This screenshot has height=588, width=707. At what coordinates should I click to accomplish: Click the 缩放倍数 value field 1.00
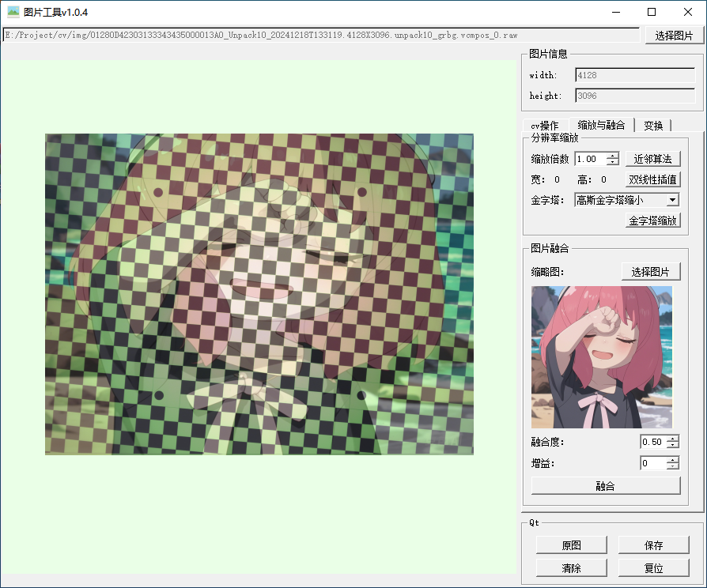pyautogui.click(x=590, y=159)
